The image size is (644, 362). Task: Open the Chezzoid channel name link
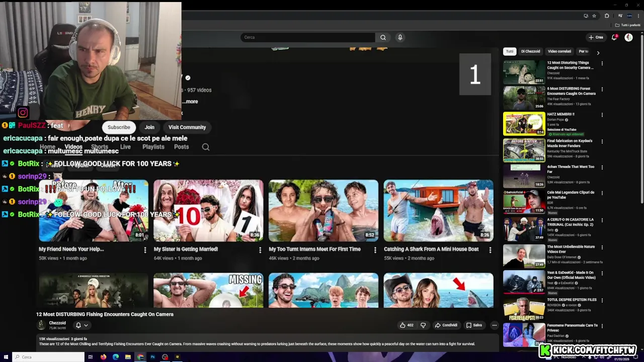point(57,323)
